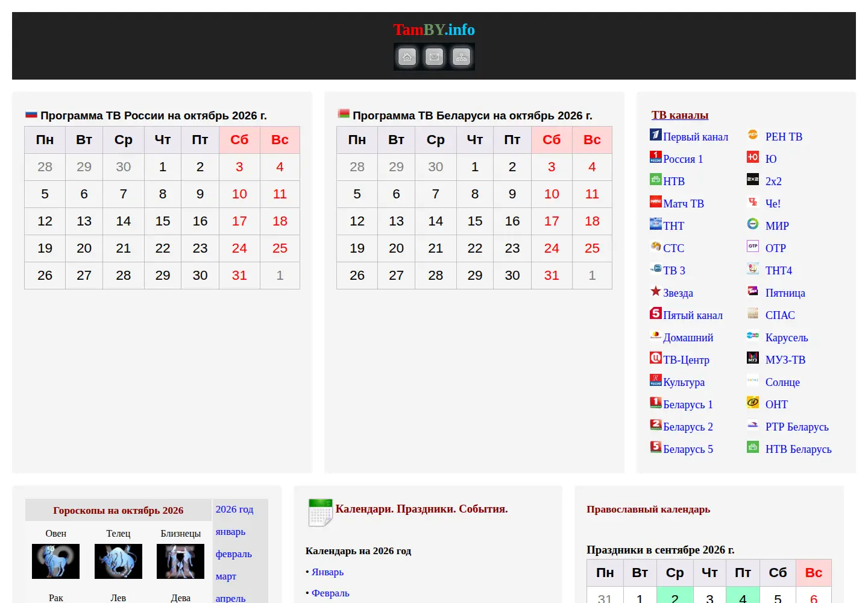Click the Домашний channel logo icon

656,335
